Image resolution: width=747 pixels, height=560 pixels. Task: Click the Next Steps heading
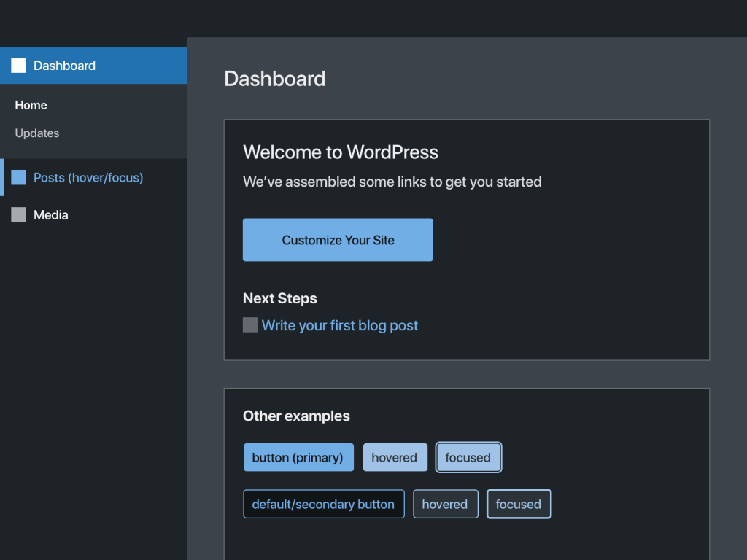(x=279, y=298)
